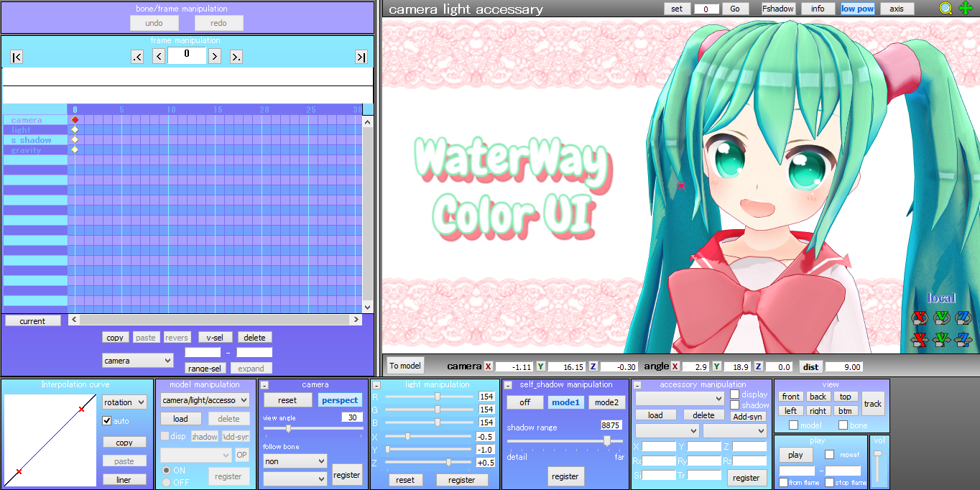Click the local Y move icon
This screenshot has width=980, height=490.
coord(942,338)
